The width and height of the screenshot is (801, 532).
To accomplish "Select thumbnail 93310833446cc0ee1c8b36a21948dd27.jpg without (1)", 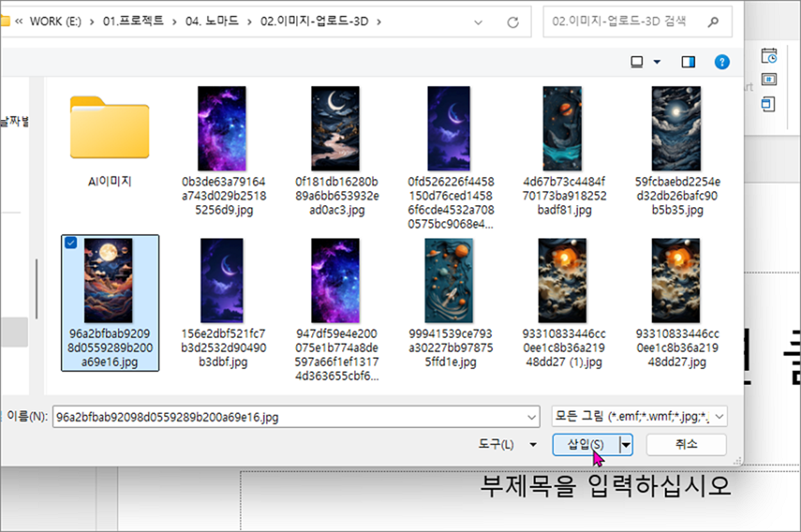I will (x=675, y=280).
